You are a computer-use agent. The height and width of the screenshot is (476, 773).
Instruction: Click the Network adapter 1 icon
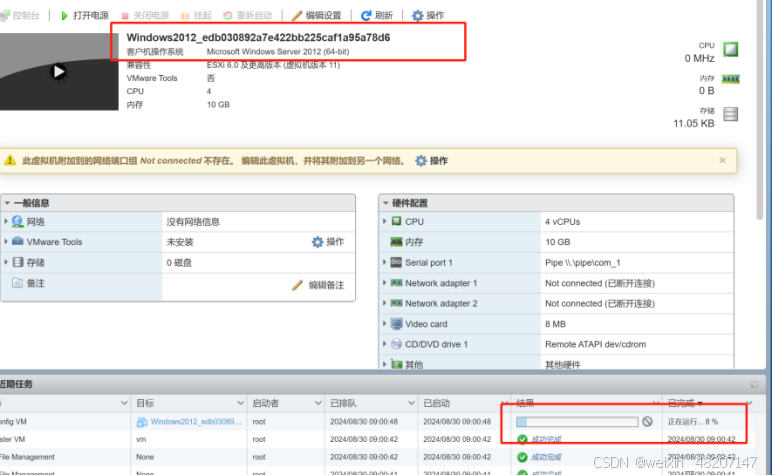coord(396,283)
